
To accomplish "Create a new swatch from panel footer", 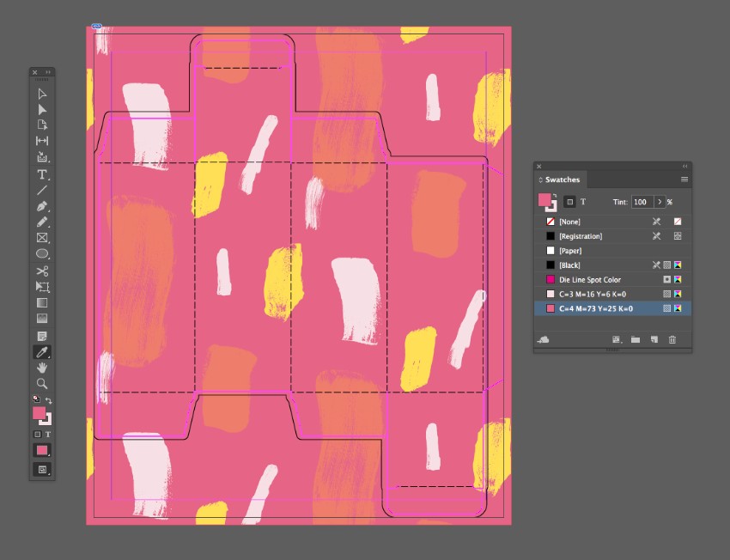I will tap(654, 340).
